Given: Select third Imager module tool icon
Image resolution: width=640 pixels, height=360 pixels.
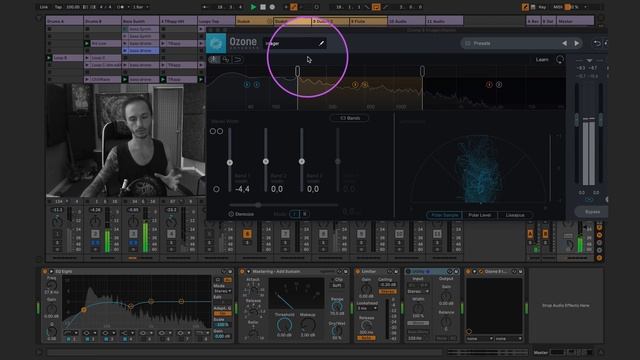Looking at the screenshot, I should [x=238, y=60].
